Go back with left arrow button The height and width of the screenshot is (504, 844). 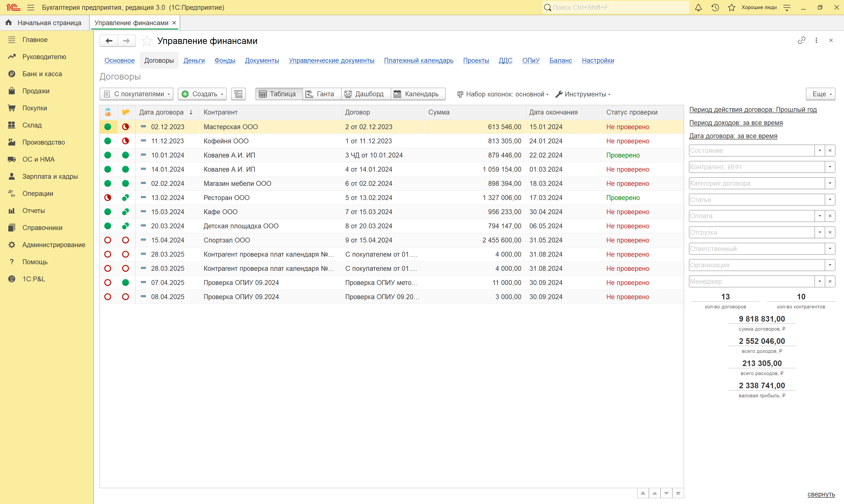(x=109, y=41)
